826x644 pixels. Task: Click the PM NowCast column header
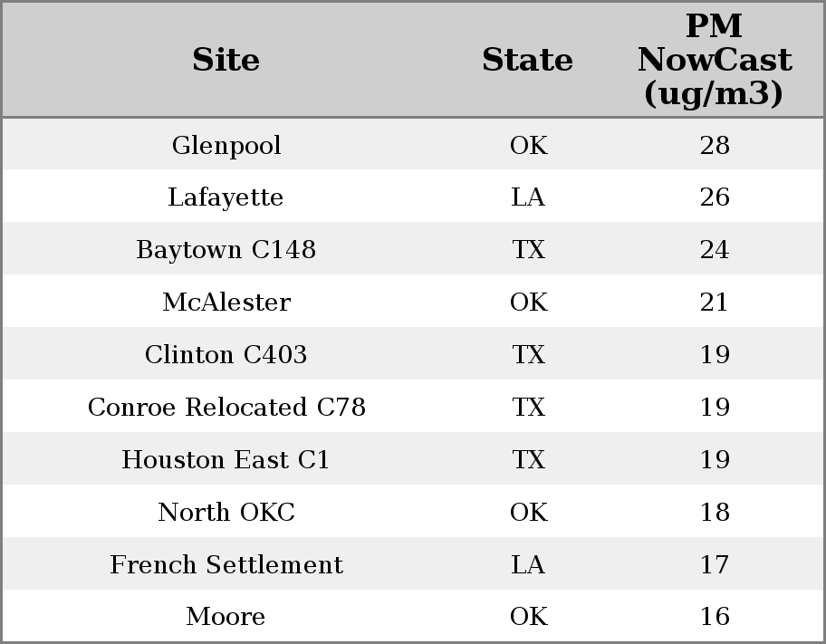pyautogui.click(x=714, y=61)
